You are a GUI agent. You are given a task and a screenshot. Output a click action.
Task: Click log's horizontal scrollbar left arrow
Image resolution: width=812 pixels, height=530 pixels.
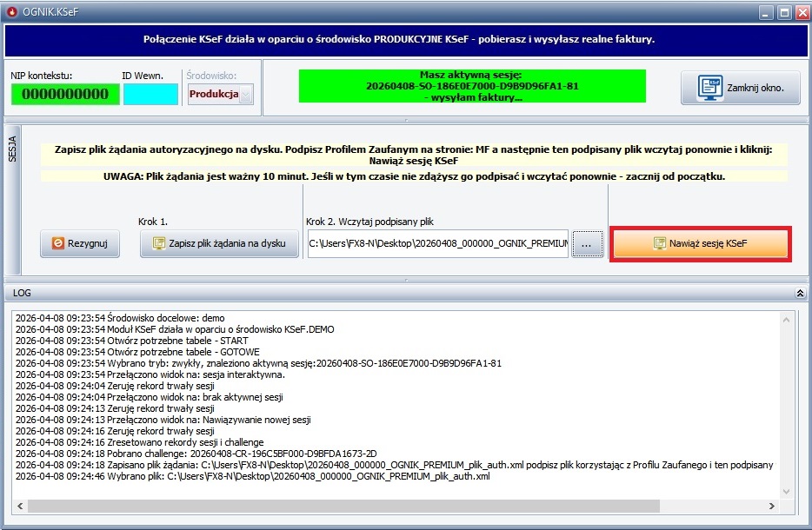(18, 507)
